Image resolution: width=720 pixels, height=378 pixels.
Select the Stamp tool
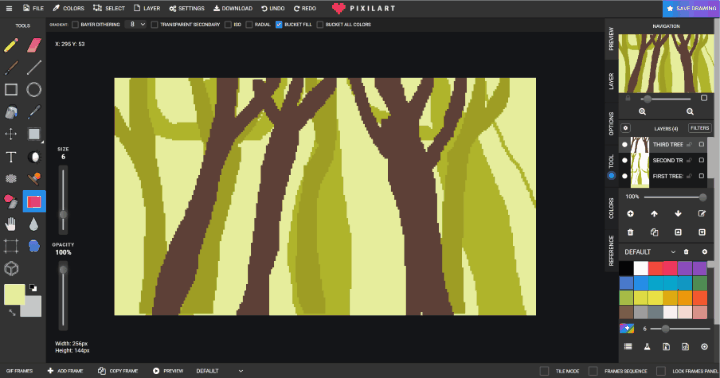tap(34, 179)
